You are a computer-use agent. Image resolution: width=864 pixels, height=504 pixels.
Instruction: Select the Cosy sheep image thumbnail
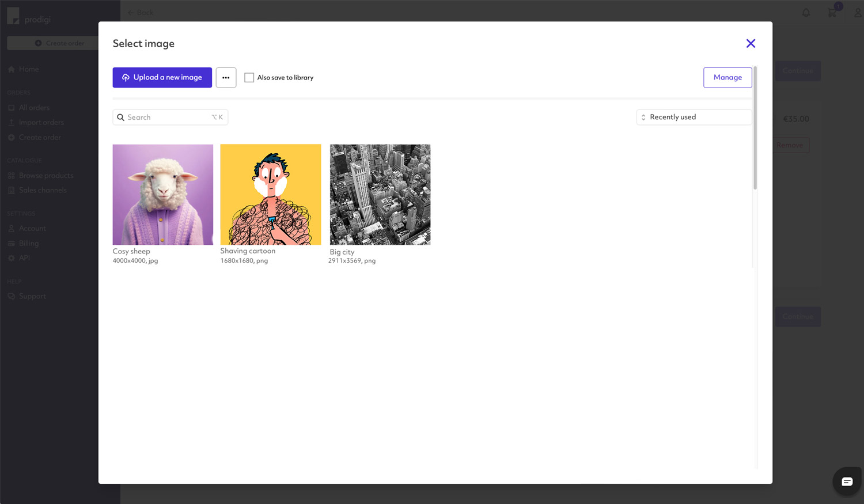pyautogui.click(x=162, y=194)
